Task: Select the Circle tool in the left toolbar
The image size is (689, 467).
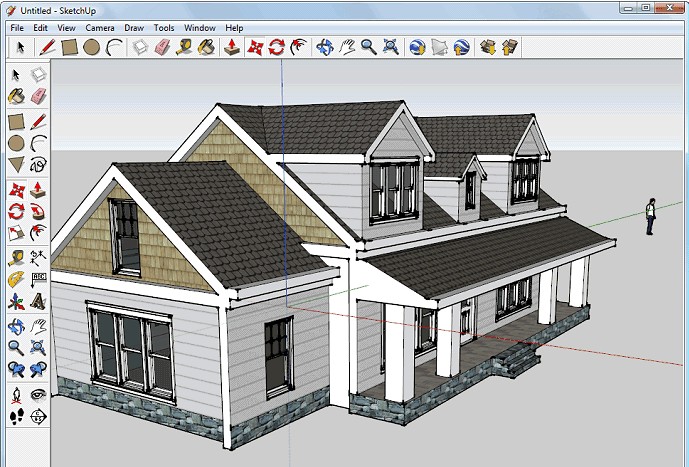Action: [x=16, y=143]
